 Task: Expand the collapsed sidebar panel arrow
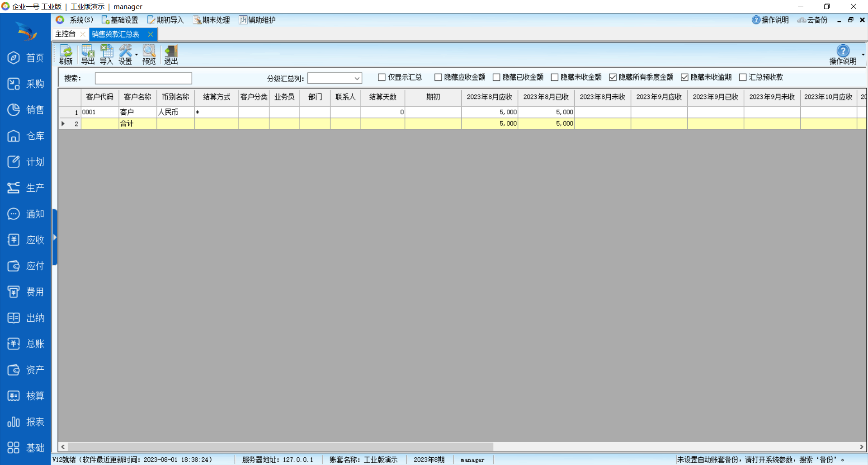click(x=55, y=237)
